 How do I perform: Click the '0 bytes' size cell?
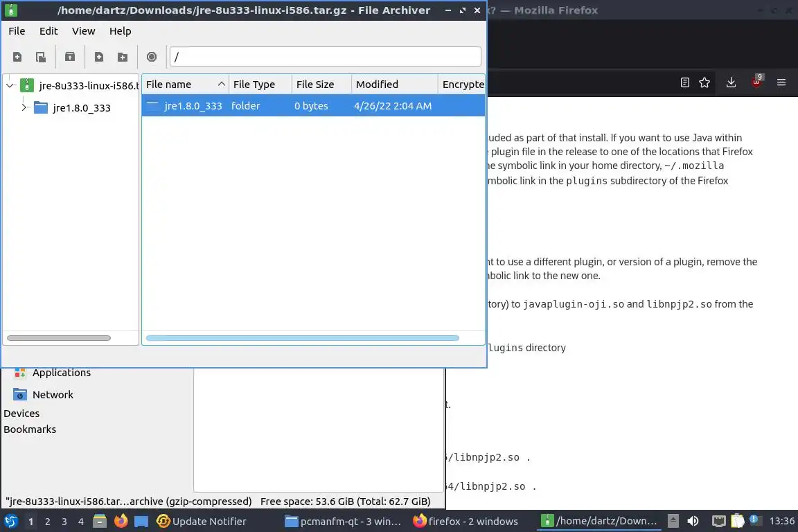[x=311, y=106]
